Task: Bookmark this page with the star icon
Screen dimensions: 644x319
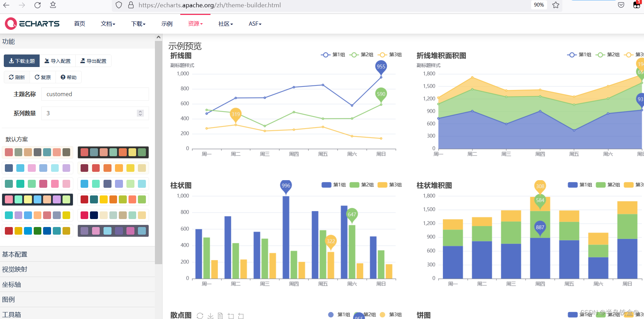Action: coord(556,5)
